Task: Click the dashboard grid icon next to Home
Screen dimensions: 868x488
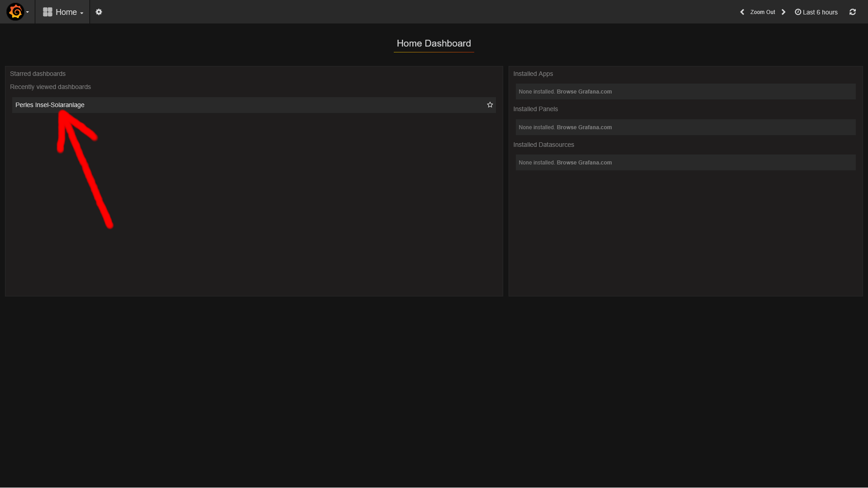Action: (47, 12)
